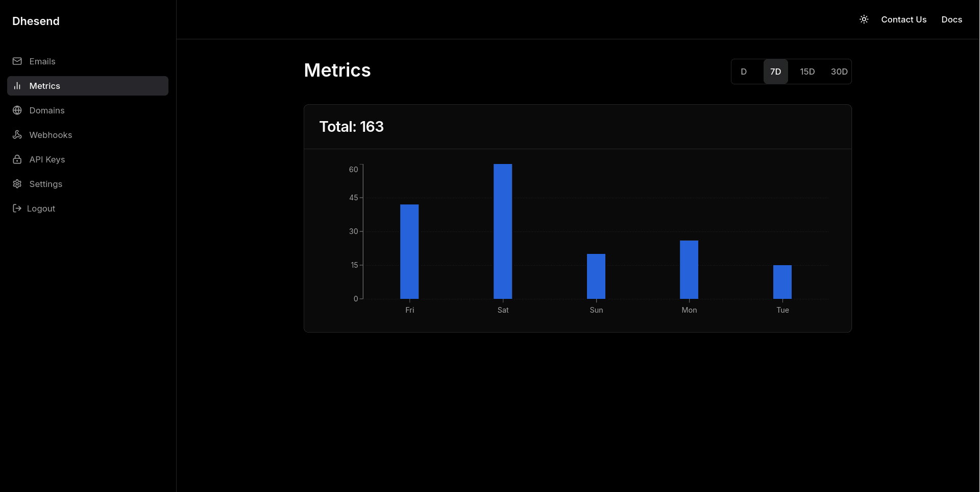The height and width of the screenshot is (492, 980).
Task: Select the D time range
Action: pos(744,72)
